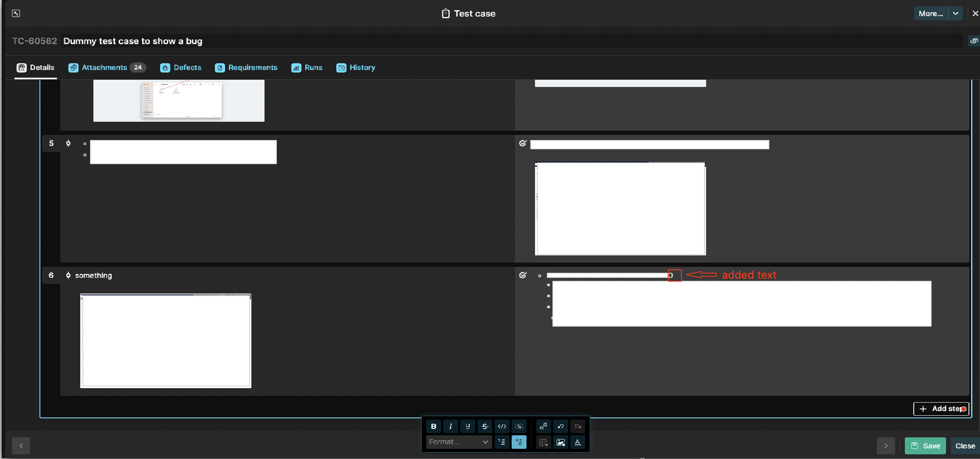The height and width of the screenshot is (459, 980).
Task: Expand the More... dropdown arrow
Action: [955, 14]
